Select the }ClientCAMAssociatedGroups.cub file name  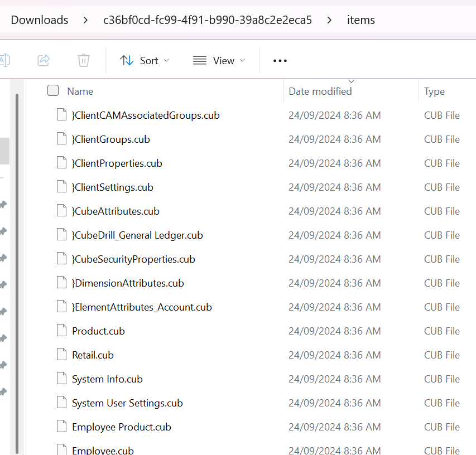(146, 115)
